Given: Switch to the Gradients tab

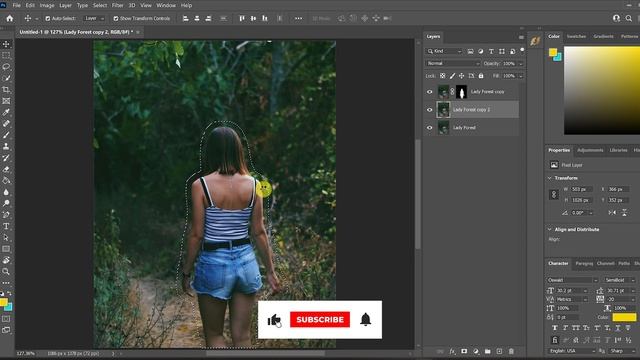Looking at the screenshot, I should coord(603,36).
